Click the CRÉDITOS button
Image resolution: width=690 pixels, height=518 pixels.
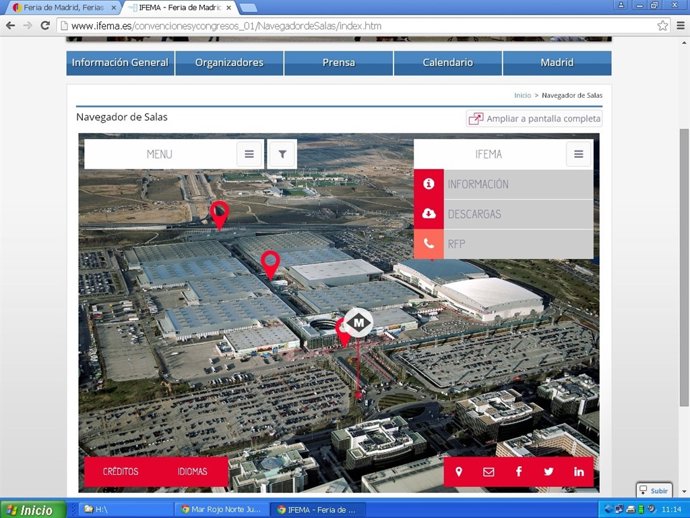coord(120,471)
